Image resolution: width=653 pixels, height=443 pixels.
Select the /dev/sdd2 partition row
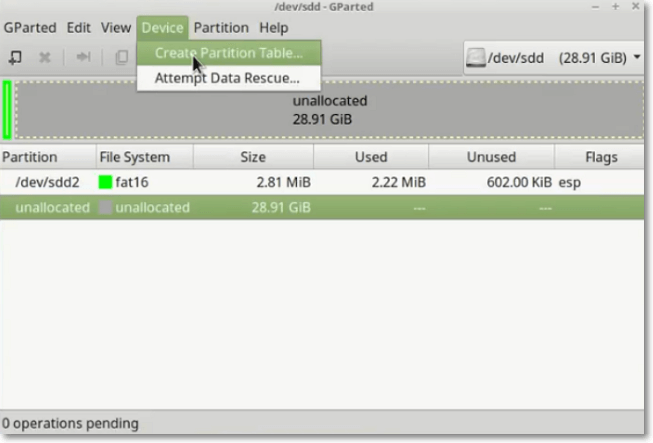322,182
